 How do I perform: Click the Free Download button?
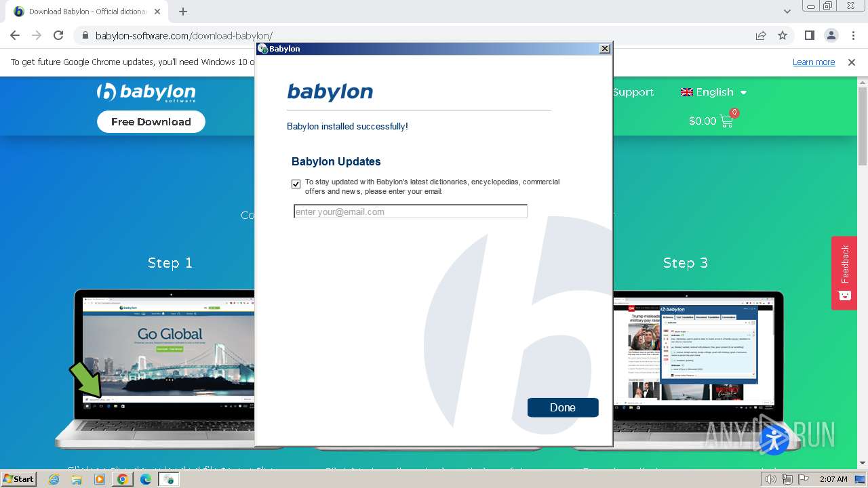point(151,122)
